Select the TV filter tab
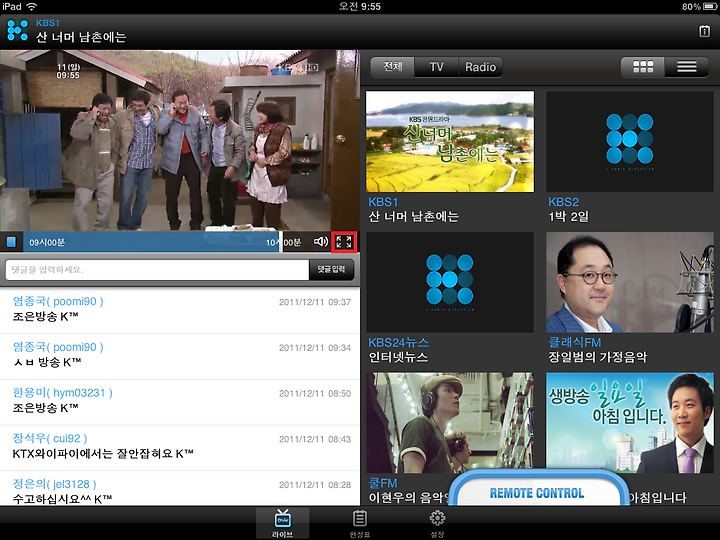 click(437, 67)
